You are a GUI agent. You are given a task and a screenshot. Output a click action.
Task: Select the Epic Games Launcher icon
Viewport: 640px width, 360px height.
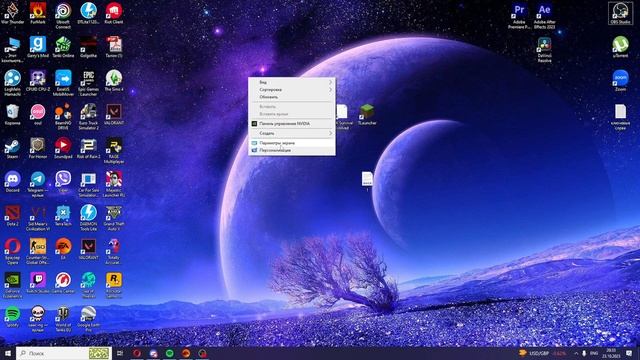click(x=88, y=83)
